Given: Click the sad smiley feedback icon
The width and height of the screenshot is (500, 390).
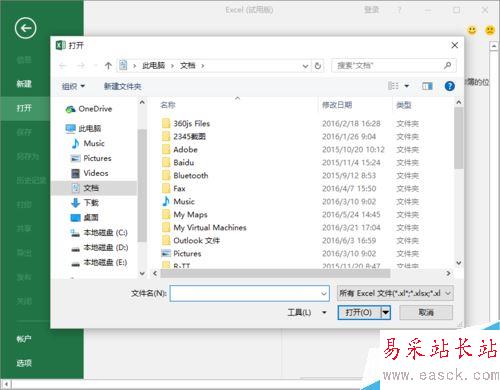Looking at the screenshot, I should click(x=490, y=30).
